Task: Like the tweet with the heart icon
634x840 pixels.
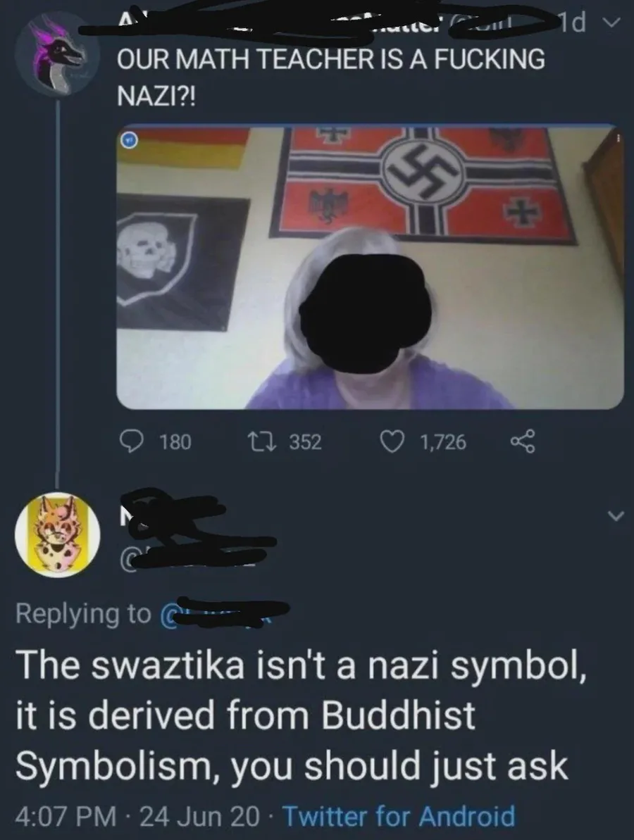Action: pos(390,441)
